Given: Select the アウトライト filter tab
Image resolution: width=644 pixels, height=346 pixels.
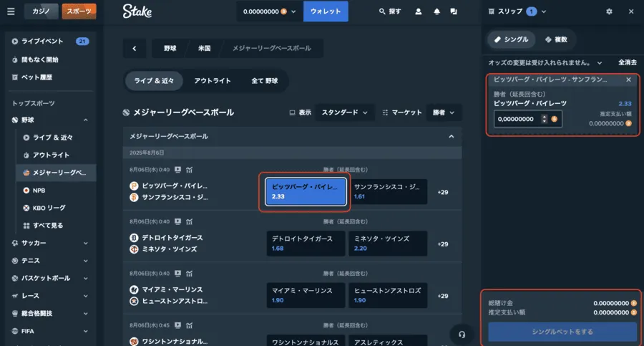Looking at the screenshot, I should click(x=213, y=81).
